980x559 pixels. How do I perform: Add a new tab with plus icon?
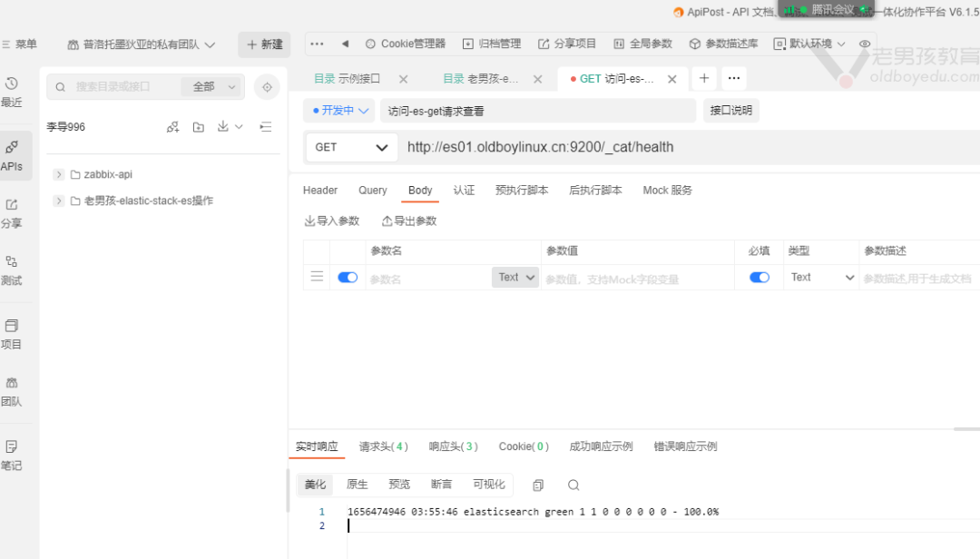point(704,79)
